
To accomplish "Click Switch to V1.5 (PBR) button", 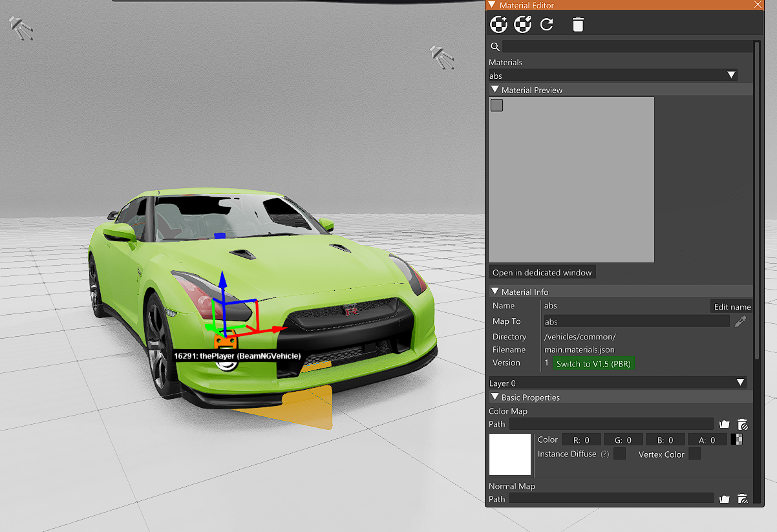I will click(x=593, y=364).
